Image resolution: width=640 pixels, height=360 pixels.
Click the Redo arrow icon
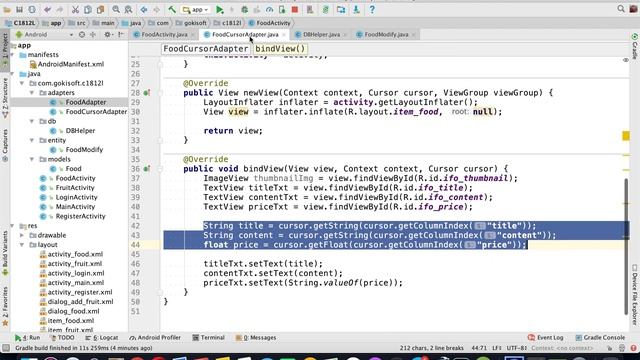(60, 9)
